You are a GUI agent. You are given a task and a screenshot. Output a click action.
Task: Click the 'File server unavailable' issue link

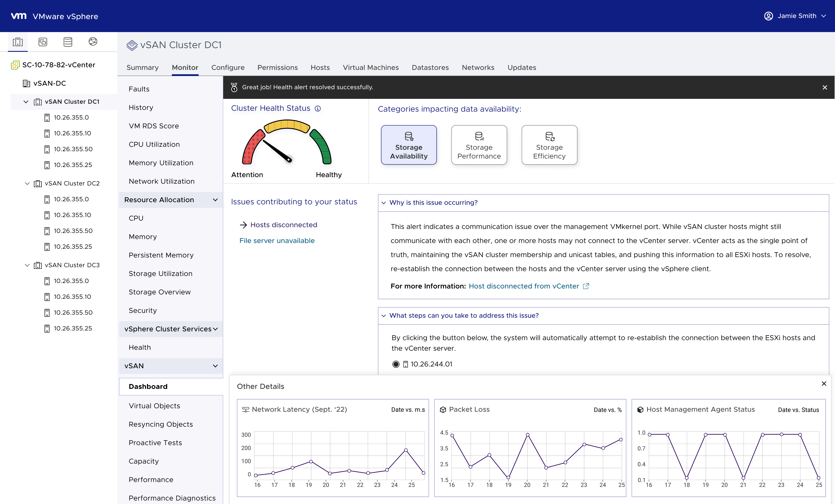click(x=277, y=240)
